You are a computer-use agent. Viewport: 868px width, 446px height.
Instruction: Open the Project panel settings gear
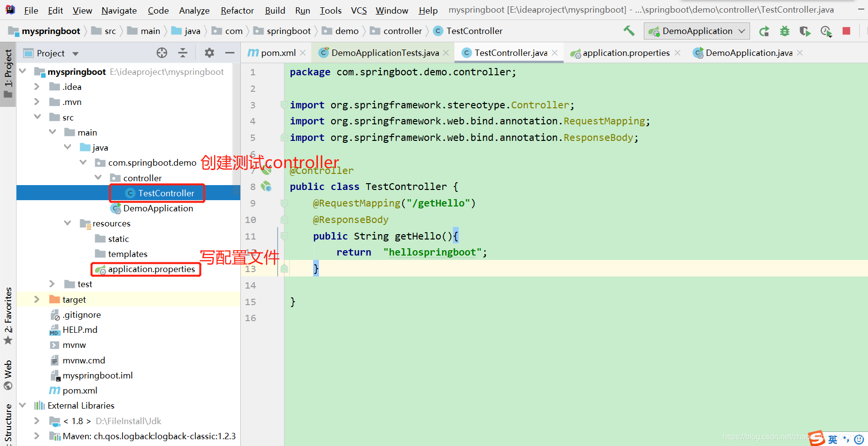point(209,52)
